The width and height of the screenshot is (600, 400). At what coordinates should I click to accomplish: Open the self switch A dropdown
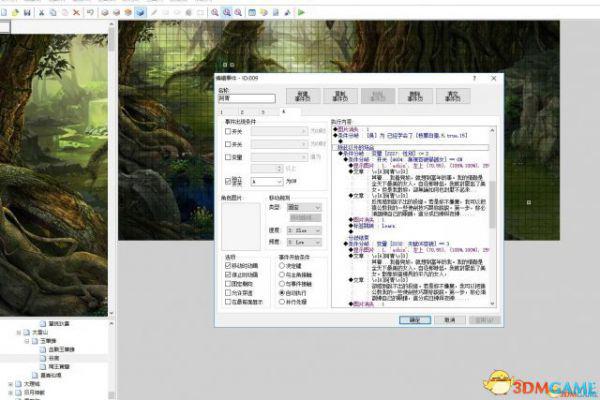tap(267, 181)
